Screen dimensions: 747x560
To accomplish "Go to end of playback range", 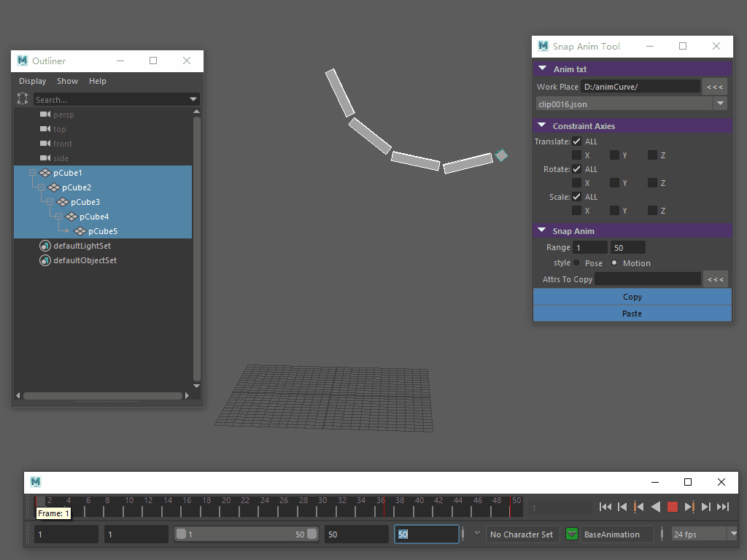I will click(723, 507).
